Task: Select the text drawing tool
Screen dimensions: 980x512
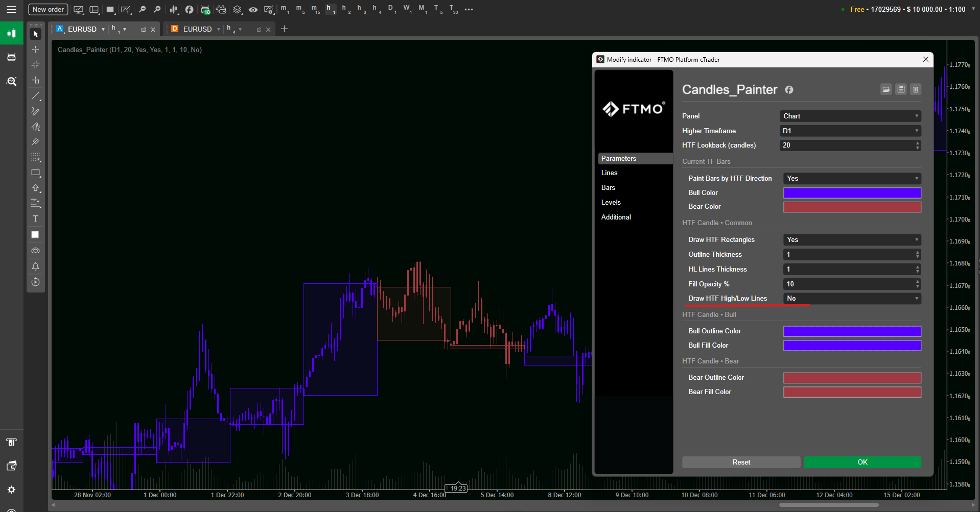Action: point(35,219)
